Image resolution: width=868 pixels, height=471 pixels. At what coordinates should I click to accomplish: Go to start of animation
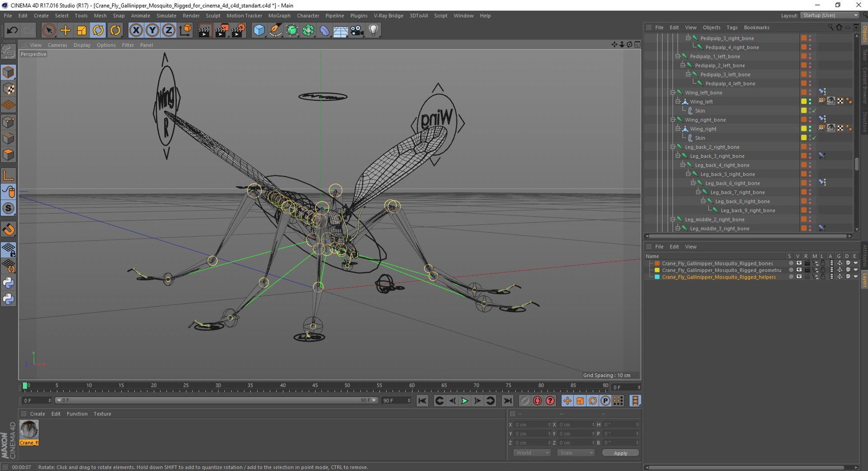[422, 400]
